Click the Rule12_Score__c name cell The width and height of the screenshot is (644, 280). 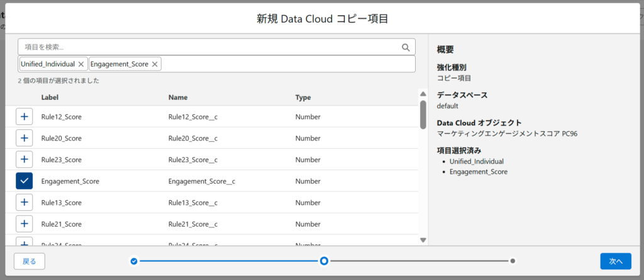[x=192, y=117]
